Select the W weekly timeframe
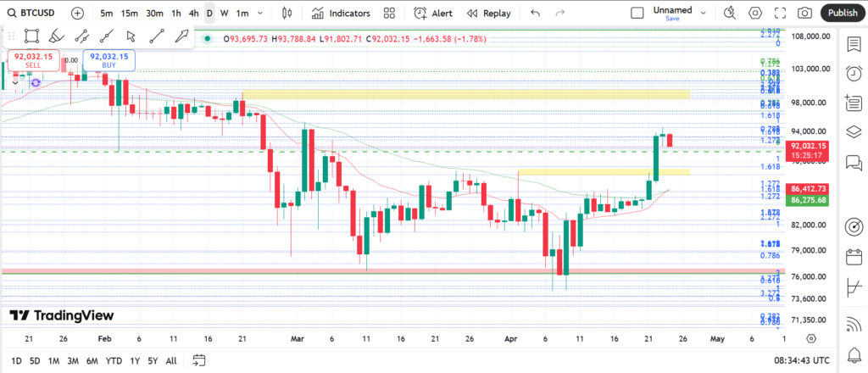This screenshot has width=868, height=373. coord(224,13)
